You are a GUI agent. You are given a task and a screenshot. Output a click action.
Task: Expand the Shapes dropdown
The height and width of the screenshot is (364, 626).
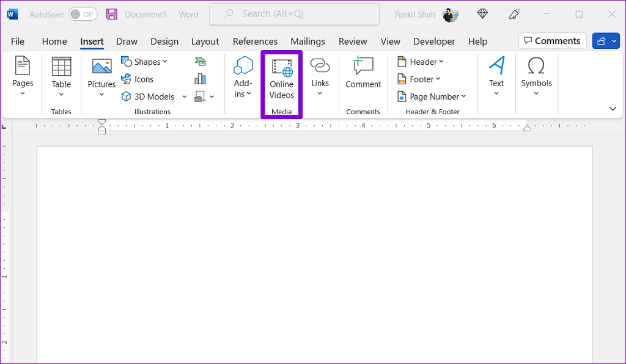click(144, 62)
